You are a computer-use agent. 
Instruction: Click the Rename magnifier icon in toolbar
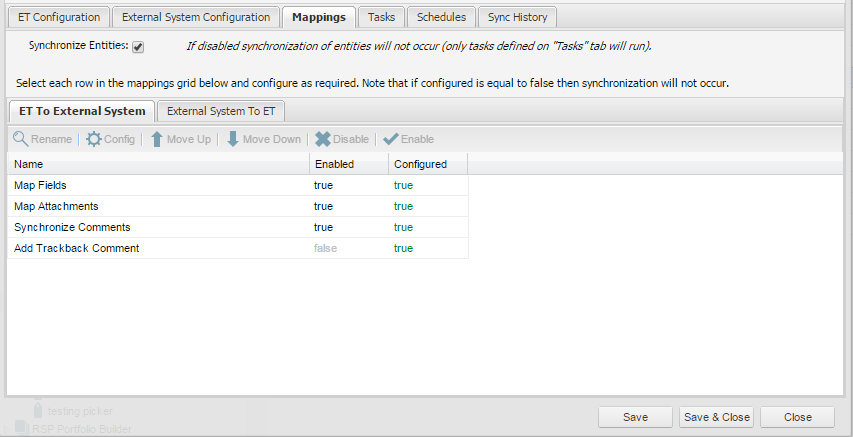click(20, 139)
